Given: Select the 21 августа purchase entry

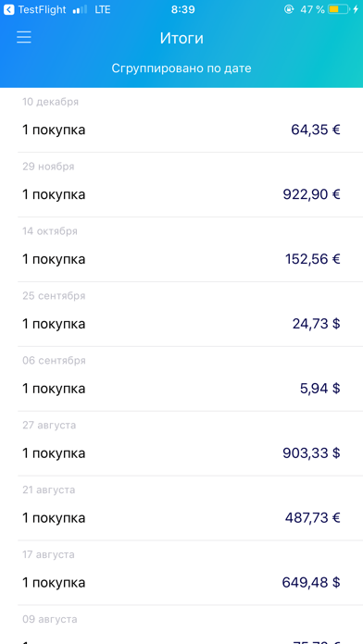Looking at the screenshot, I should 181,508.
